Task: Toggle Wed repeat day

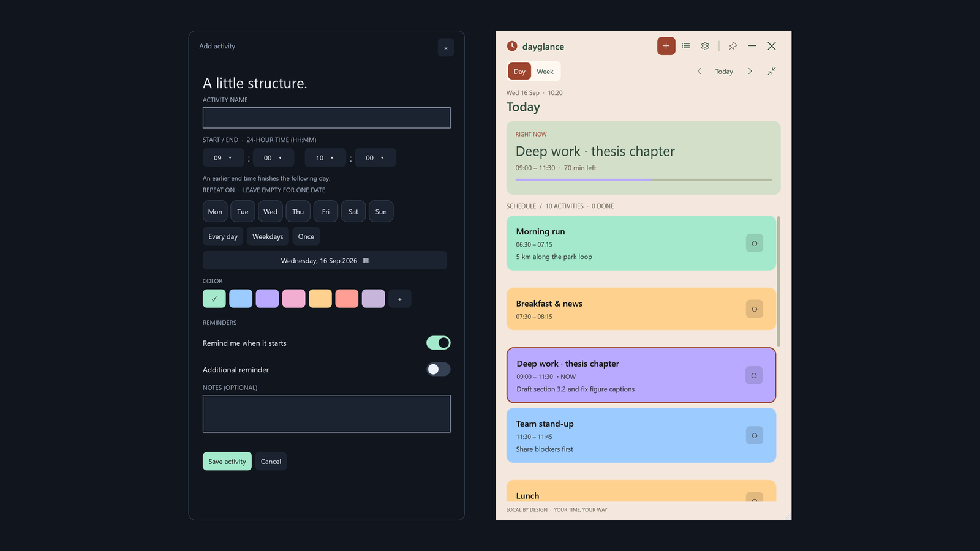Action: pos(270,211)
